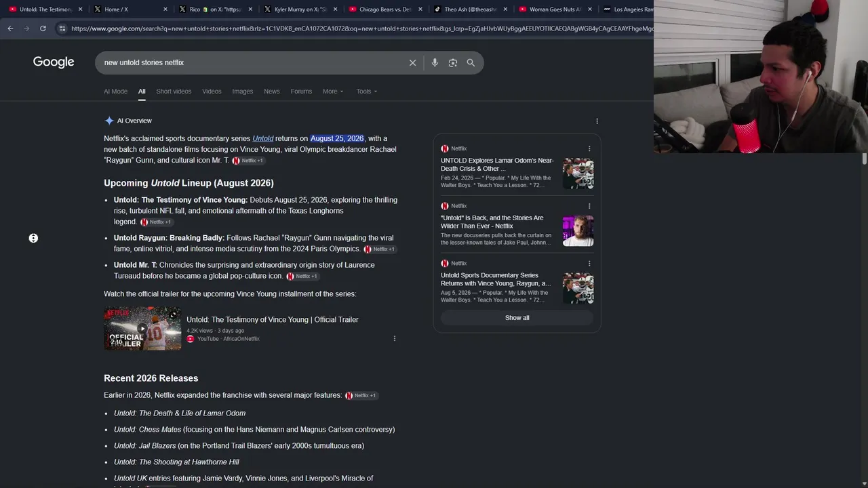This screenshot has width=868, height=488.
Task: Click the Show all sources button
Action: pos(517,318)
